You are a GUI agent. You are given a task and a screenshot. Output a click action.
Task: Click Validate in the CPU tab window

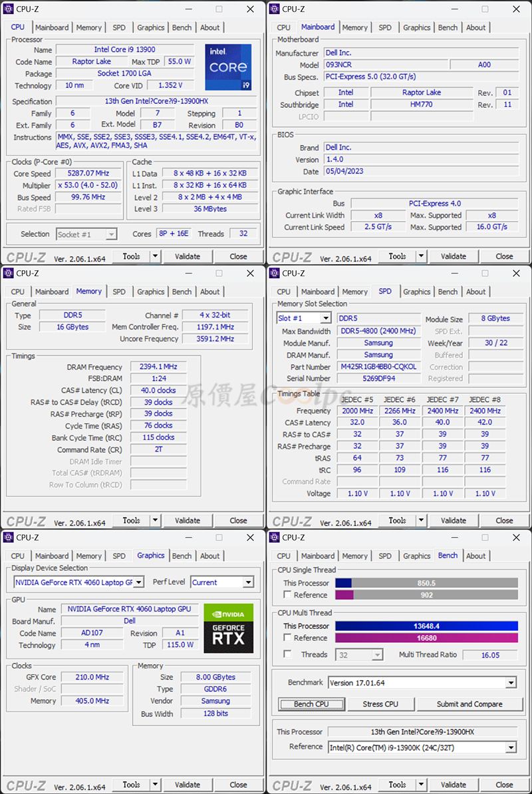pyautogui.click(x=188, y=256)
